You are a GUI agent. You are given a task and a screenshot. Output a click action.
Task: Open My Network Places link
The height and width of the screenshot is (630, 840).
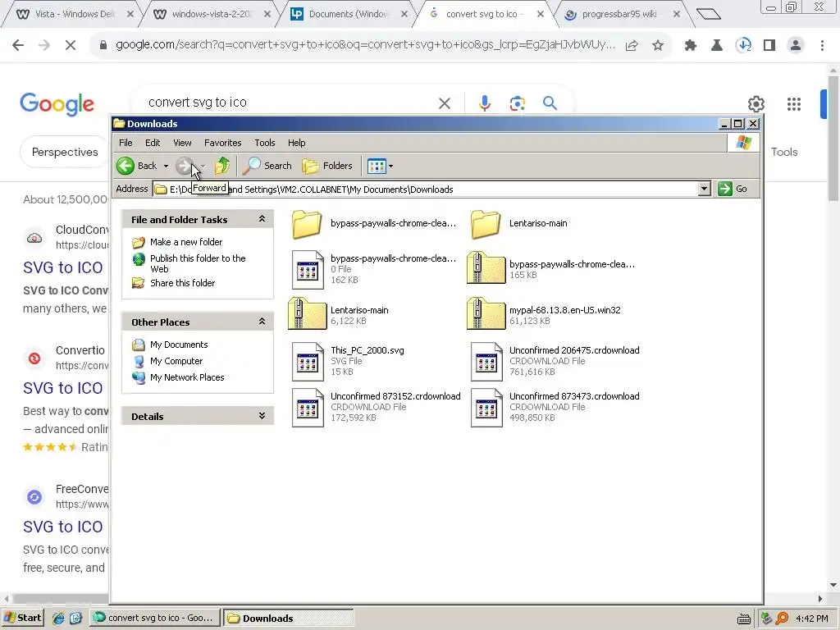point(187,377)
